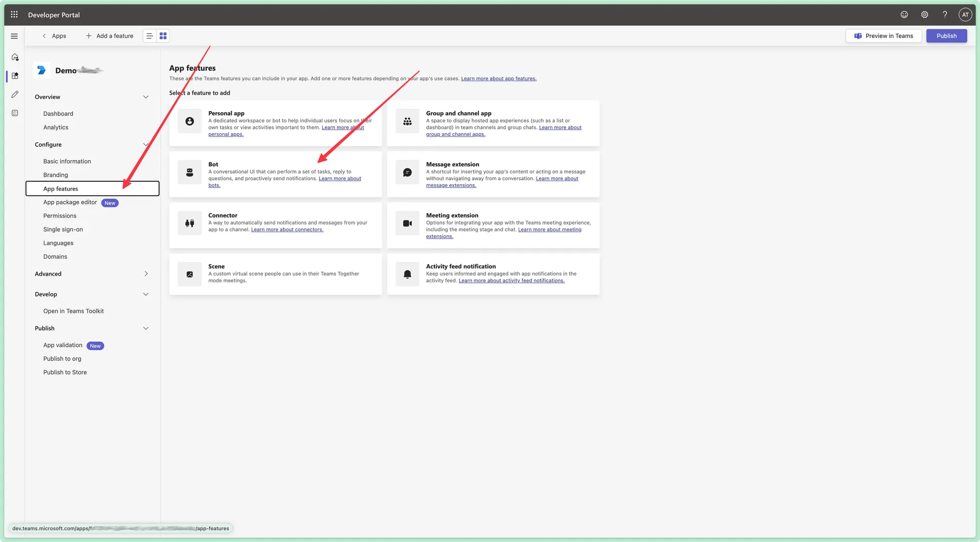Select App features in sidebar
Image resolution: width=980 pixels, height=542 pixels.
click(92, 189)
